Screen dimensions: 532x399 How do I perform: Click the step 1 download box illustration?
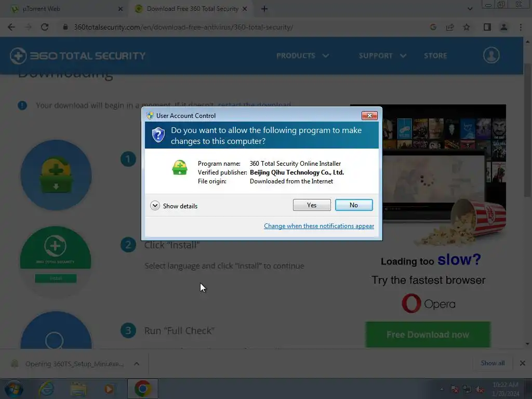point(56,175)
